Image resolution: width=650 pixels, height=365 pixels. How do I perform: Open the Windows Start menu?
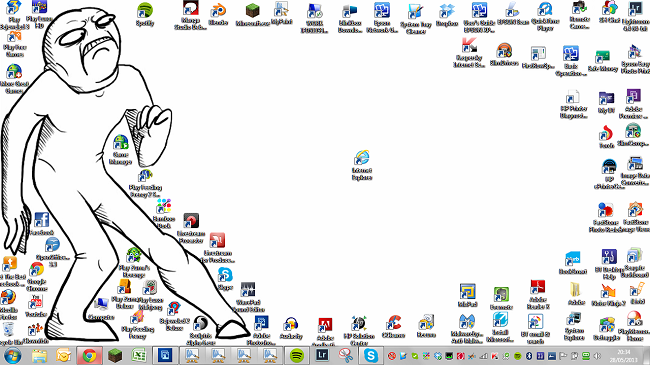coord(12,356)
